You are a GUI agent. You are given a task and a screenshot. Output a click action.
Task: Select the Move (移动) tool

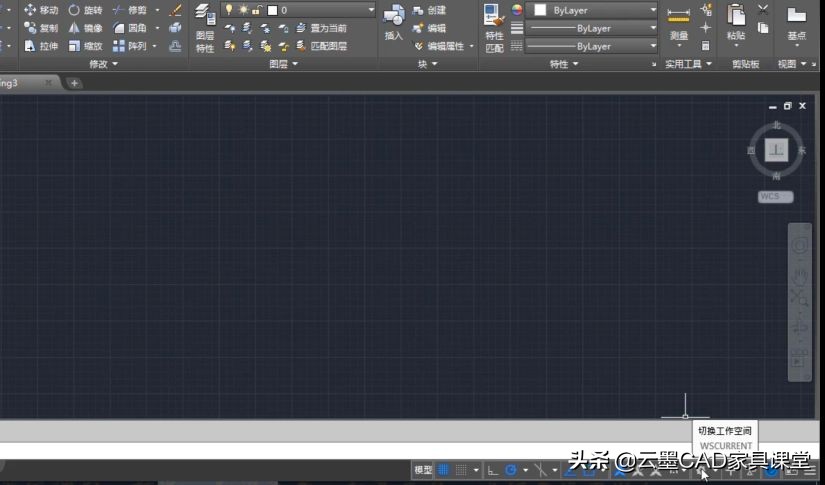click(x=40, y=10)
